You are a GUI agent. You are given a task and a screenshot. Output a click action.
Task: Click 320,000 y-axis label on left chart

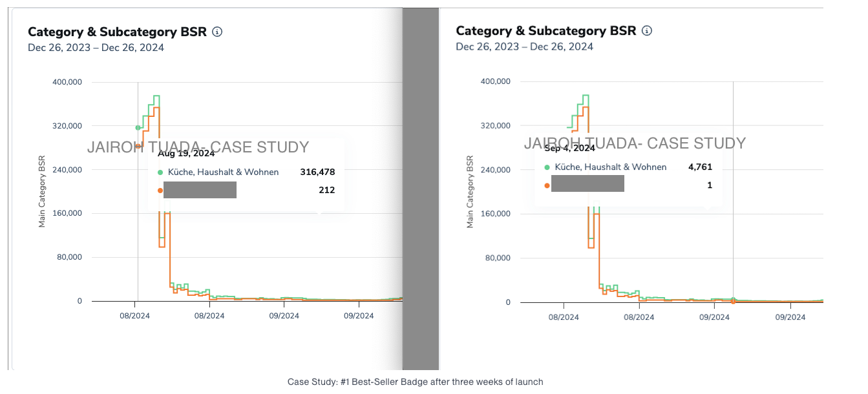point(67,126)
